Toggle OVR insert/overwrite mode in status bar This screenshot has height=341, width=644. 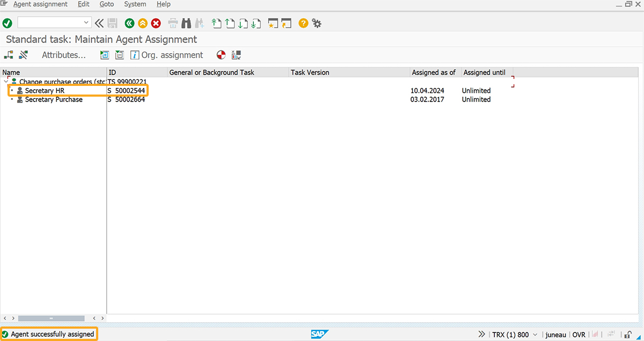[x=579, y=335]
